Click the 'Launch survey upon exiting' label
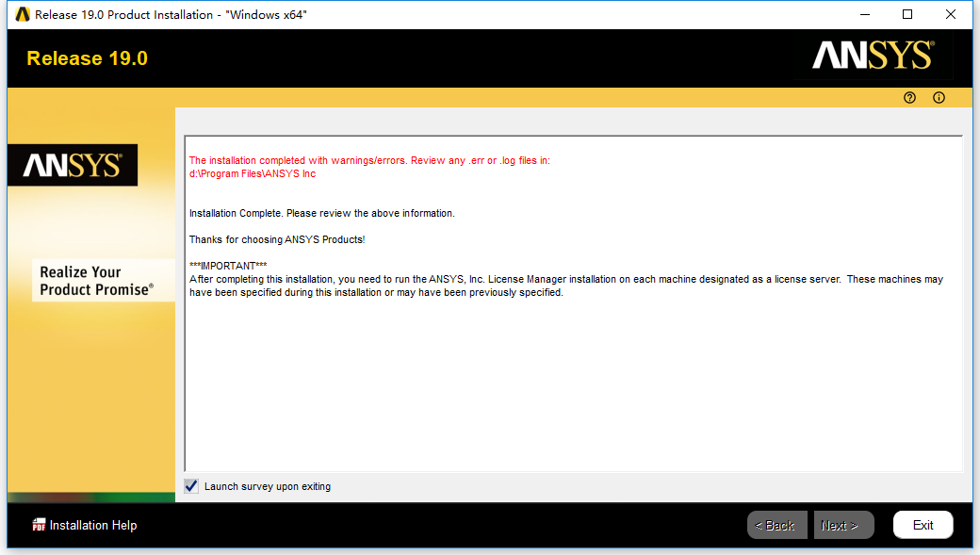This screenshot has height=555, width=980. (268, 486)
